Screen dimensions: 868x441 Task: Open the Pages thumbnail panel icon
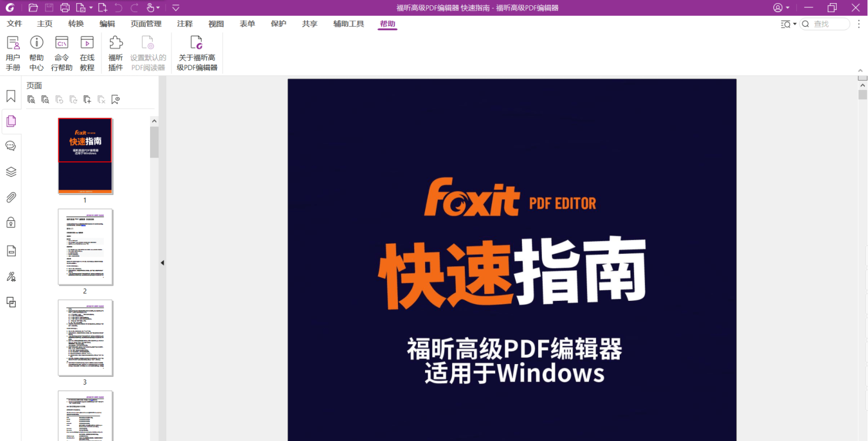pyautogui.click(x=11, y=121)
